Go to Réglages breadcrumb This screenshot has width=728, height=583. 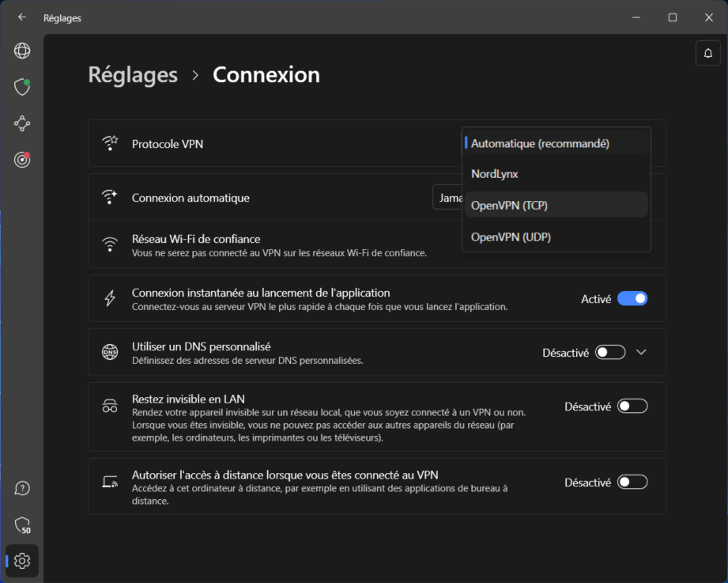click(133, 75)
